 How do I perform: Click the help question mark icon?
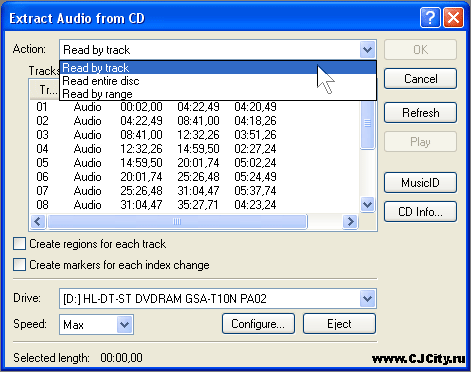click(430, 18)
